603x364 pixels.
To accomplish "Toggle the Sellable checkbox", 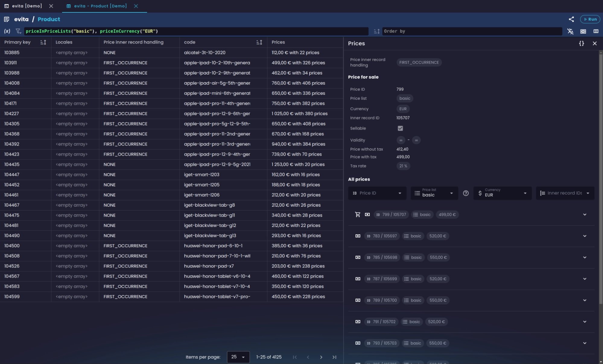I will 400,128.
